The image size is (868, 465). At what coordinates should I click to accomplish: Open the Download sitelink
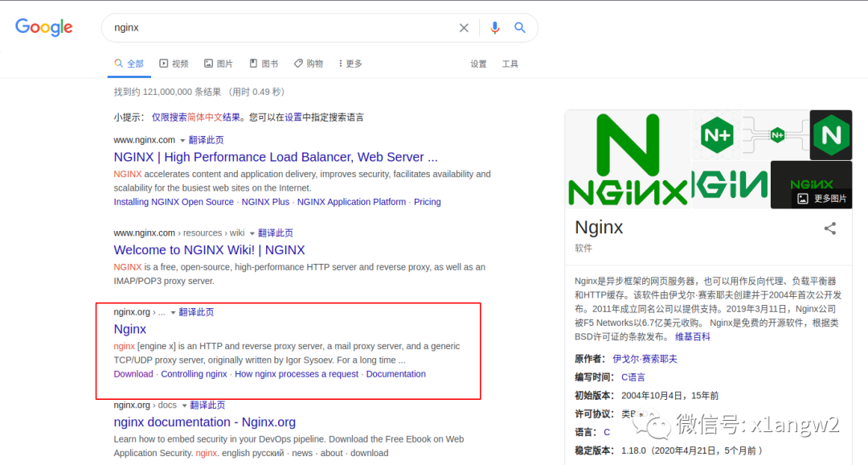(133, 374)
